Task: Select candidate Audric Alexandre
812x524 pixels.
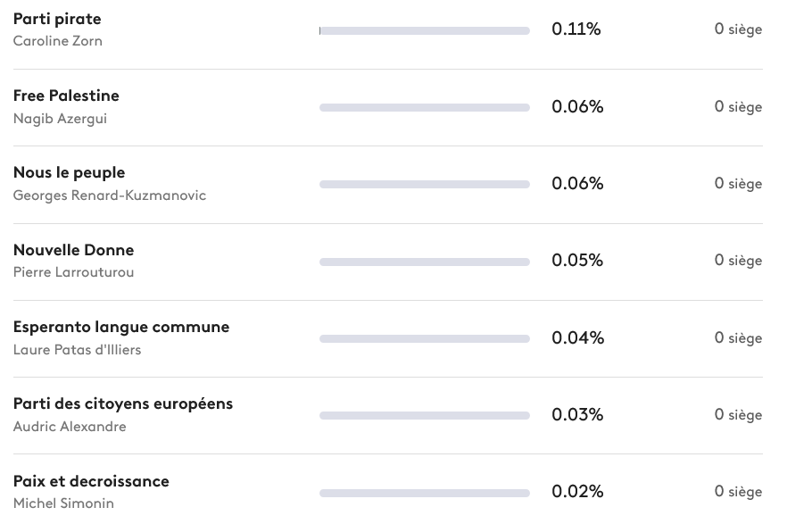Action: tap(70, 427)
